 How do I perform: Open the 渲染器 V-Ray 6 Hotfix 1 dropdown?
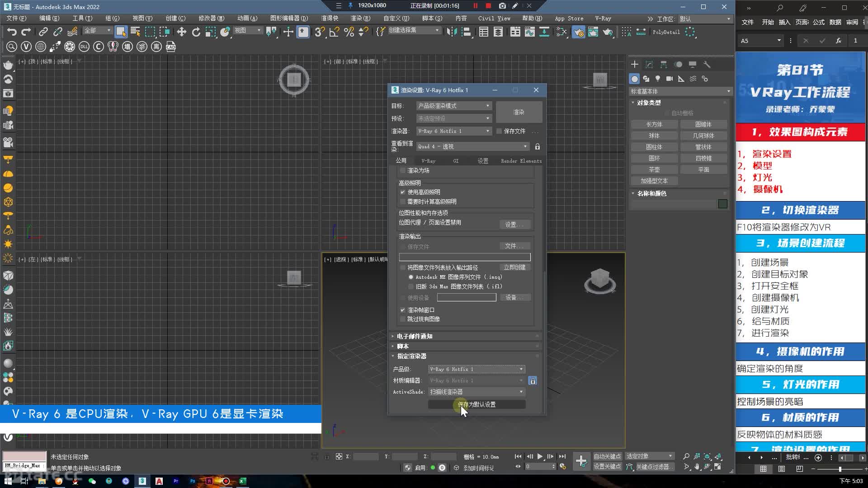click(x=453, y=131)
